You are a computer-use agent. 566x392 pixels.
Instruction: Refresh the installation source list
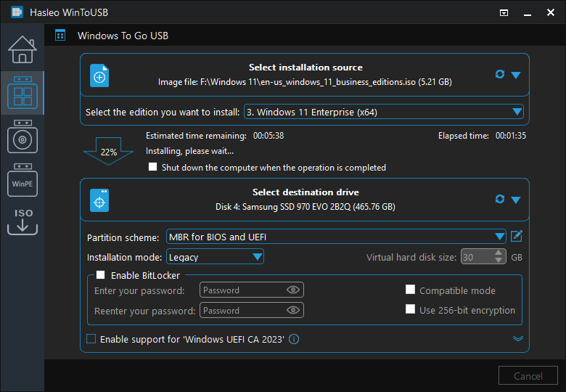click(x=500, y=74)
